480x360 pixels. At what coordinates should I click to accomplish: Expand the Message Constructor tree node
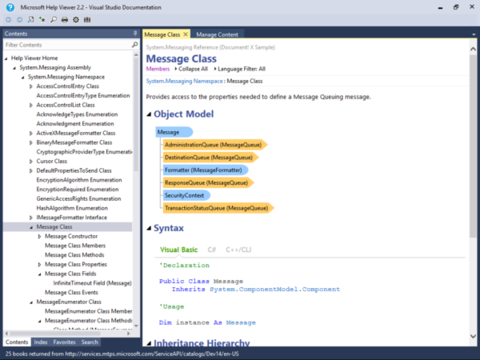40,236
